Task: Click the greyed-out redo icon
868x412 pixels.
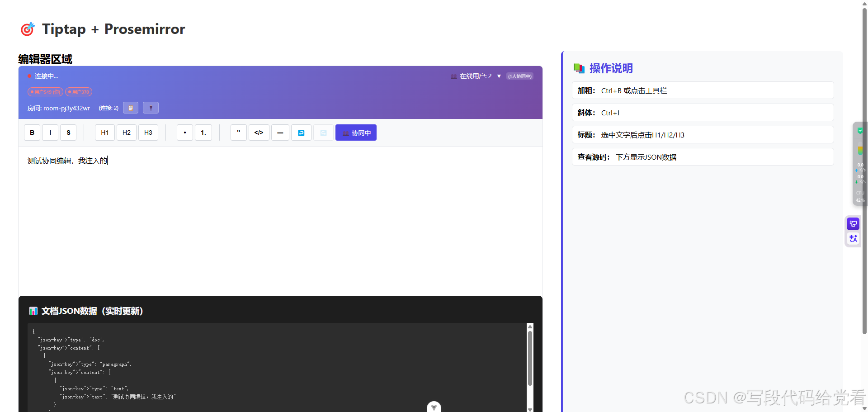Action: tap(323, 133)
